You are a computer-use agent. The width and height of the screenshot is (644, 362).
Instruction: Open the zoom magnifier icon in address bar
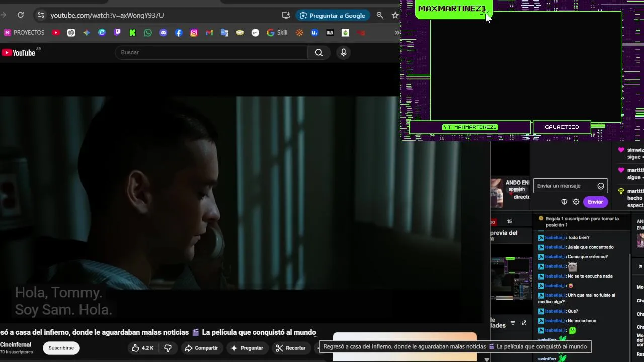coord(380,15)
